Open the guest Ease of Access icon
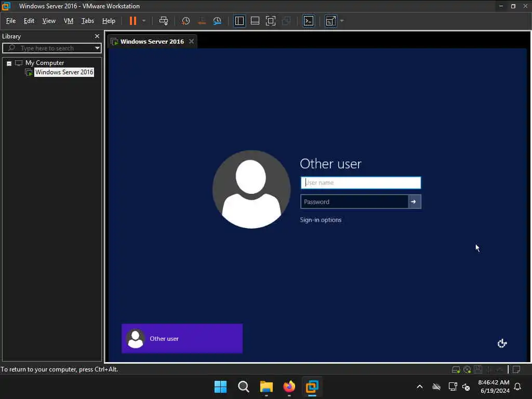 tap(502, 343)
